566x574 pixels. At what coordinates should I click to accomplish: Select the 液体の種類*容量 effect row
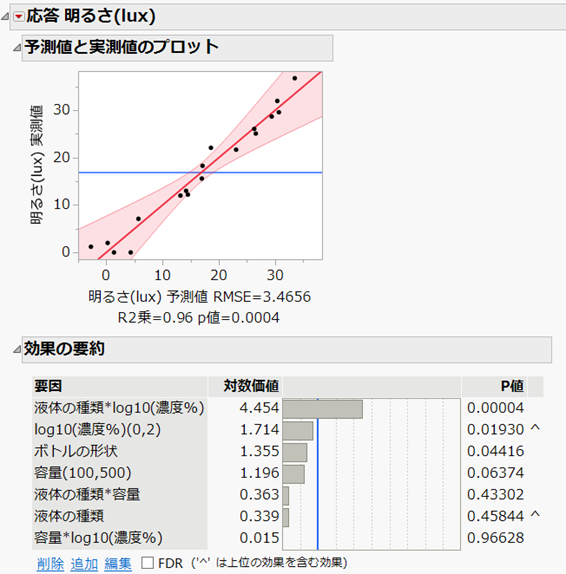point(119,495)
